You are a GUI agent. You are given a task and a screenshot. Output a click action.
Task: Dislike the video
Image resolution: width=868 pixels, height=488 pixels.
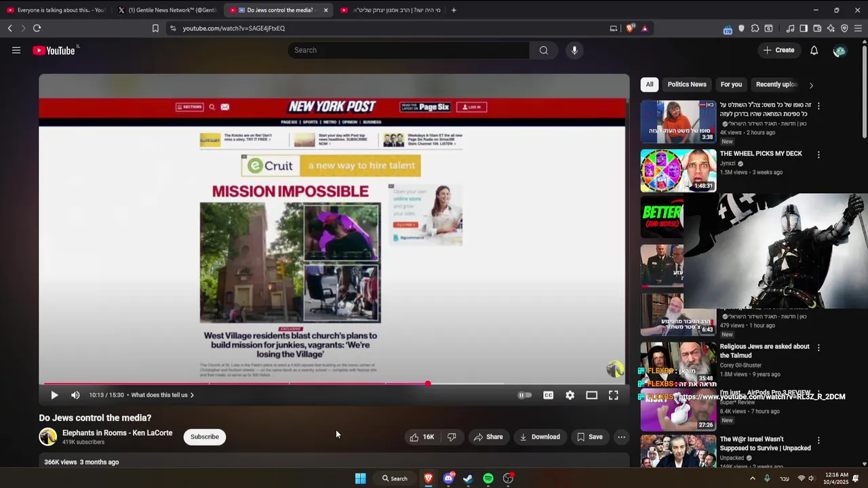(452, 437)
